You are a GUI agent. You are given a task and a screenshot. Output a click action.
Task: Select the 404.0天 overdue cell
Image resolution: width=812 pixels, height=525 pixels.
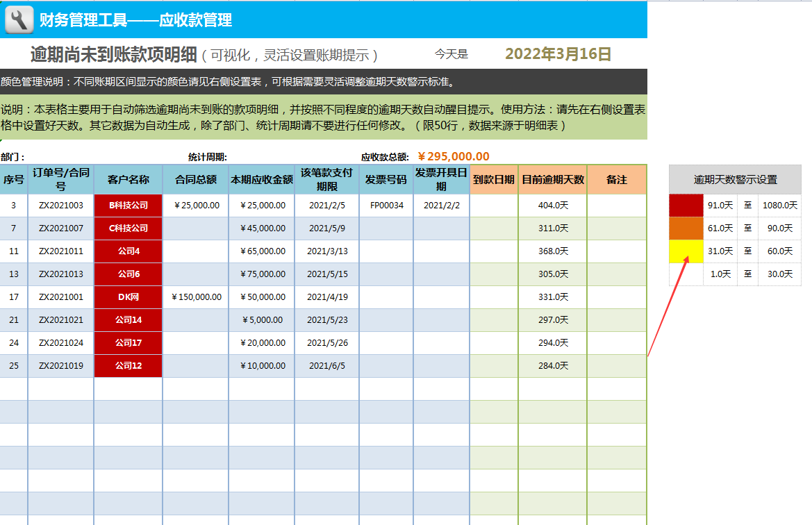(552, 206)
